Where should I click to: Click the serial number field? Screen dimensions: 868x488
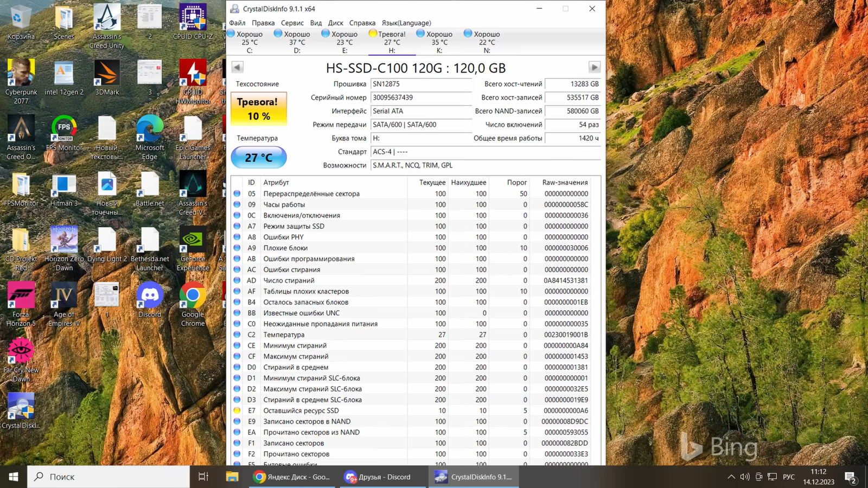pos(421,98)
